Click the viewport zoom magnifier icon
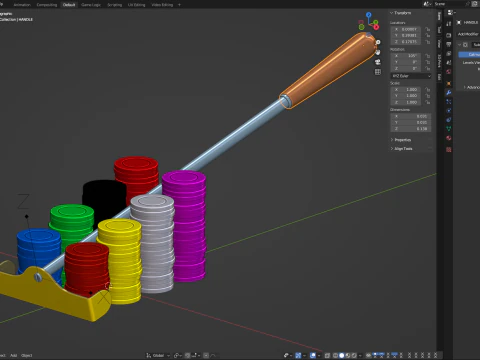Image resolution: width=480 pixels, height=360 pixels. [x=378, y=42]
